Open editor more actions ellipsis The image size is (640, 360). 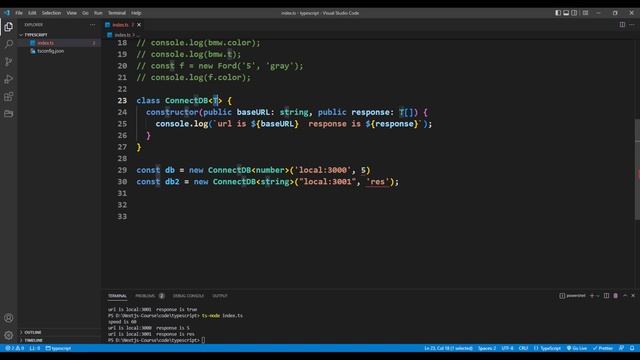(632, 25)
